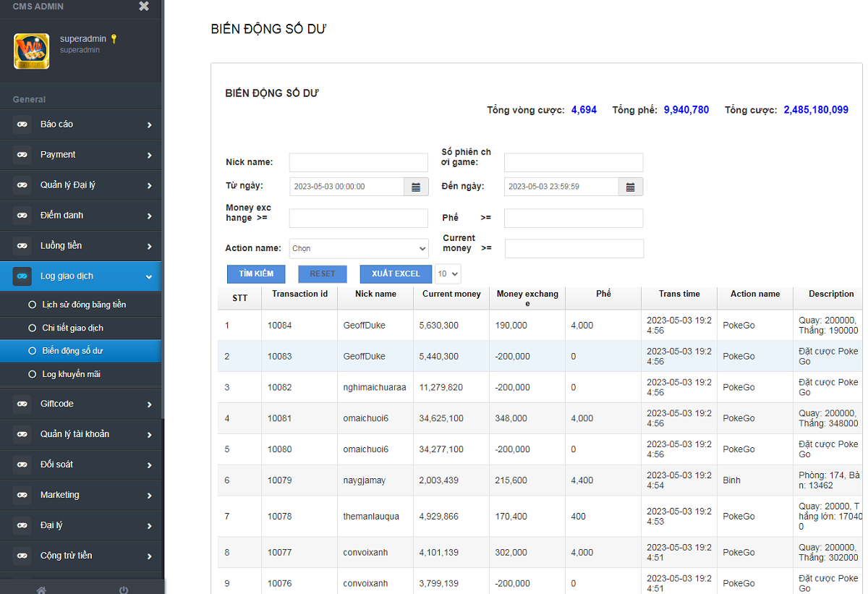Click the key icon next to superadmin
The width and height of the screenshot is (868, 594).
point(114,39)
